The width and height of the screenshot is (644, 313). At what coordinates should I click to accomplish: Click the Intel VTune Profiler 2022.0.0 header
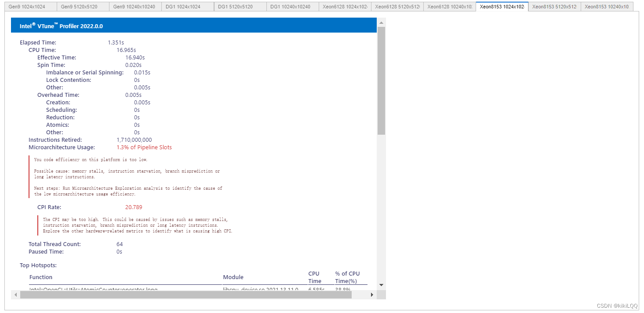pos(194,26)
